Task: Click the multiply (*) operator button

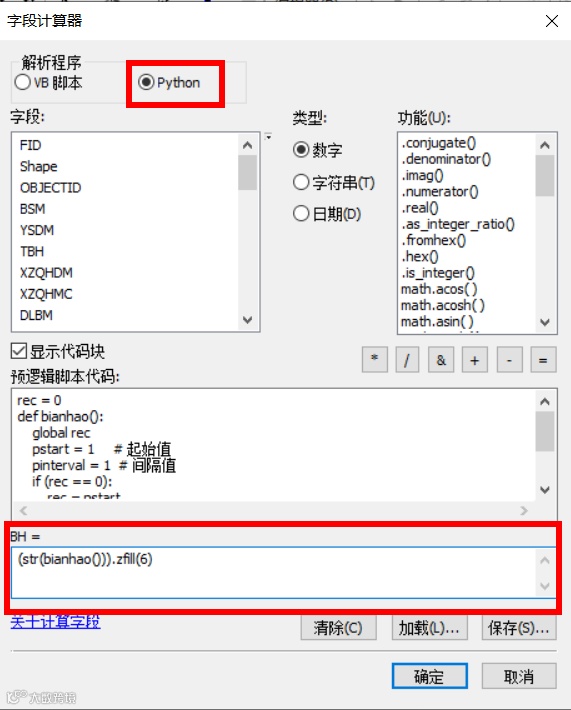Action: (374, 360)
